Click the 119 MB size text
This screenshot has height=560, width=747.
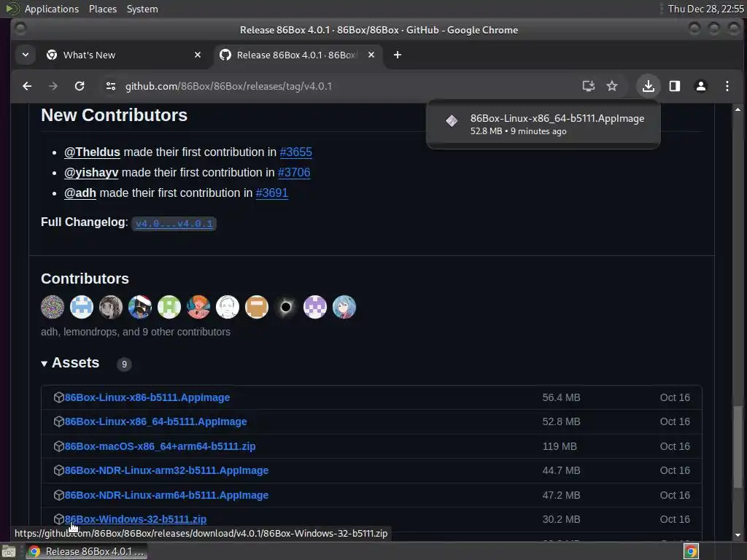[x=560, y=447]
